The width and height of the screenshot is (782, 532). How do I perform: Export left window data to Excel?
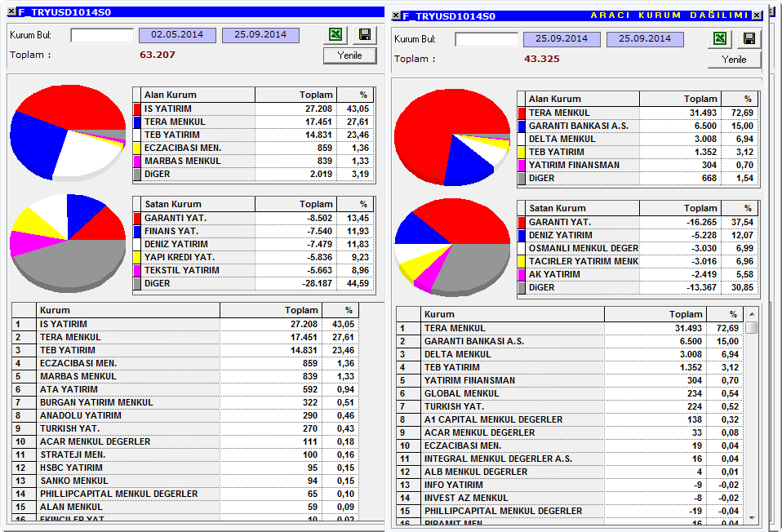[x=335, y=34]
